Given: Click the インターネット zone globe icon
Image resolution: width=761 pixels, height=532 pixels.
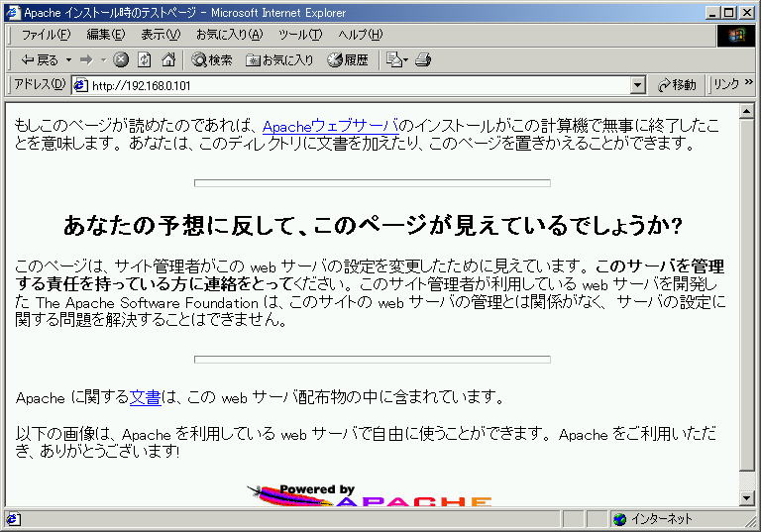Looking at the screenshot, I should tap(619, 519).
